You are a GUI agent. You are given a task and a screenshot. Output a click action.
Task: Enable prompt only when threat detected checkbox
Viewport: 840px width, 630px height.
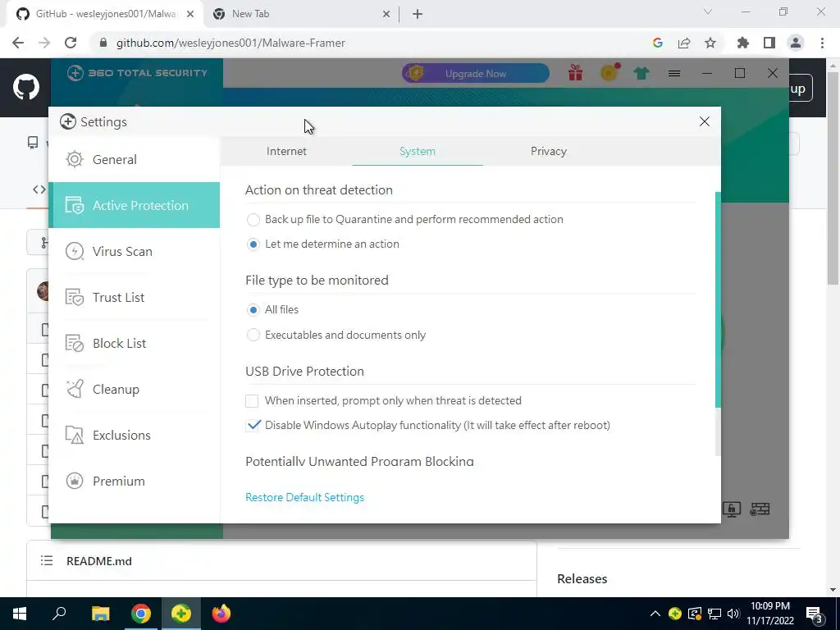[252, 400]
